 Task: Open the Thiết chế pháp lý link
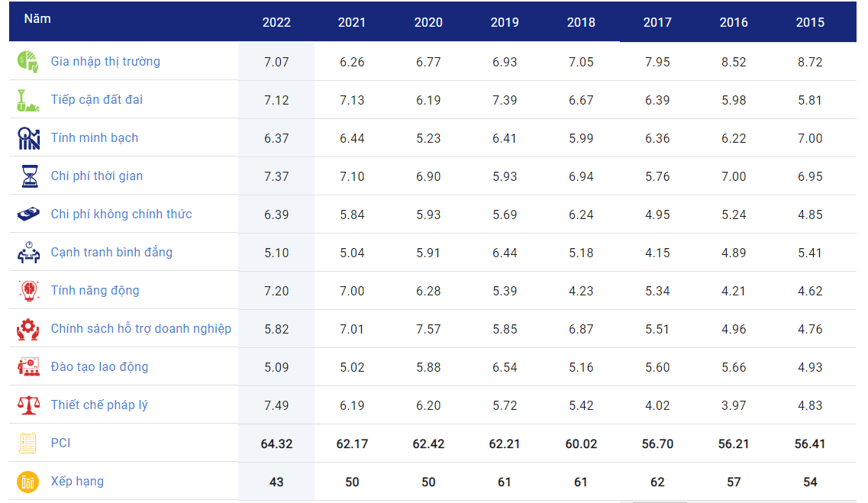point(100,405)
